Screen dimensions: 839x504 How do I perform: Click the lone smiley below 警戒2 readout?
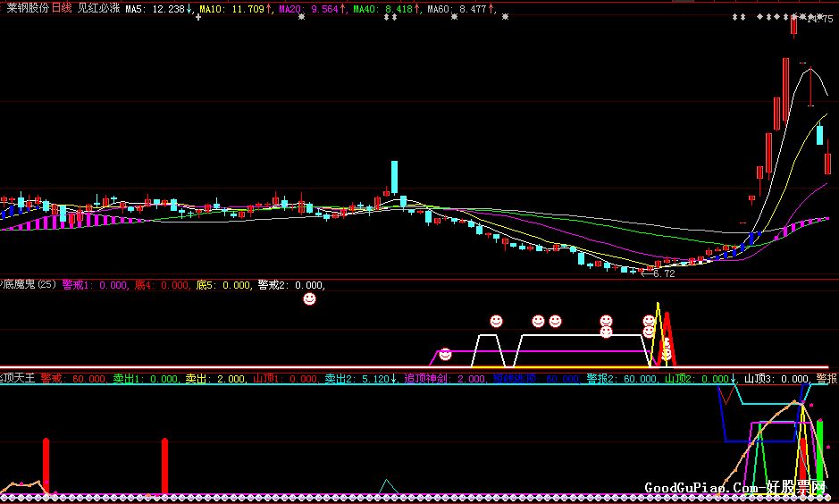pyautogui.click(x=309, y=299)
